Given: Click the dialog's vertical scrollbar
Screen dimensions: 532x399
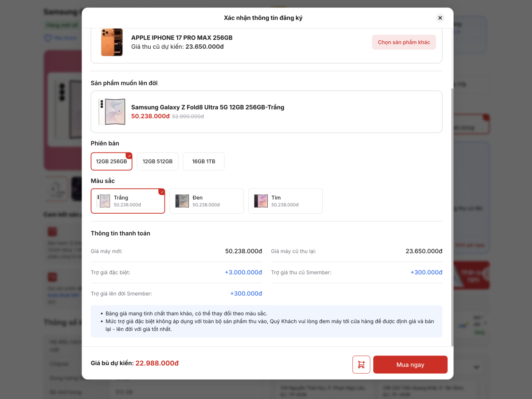Looking at the screenshot, I should coord(452,217).
